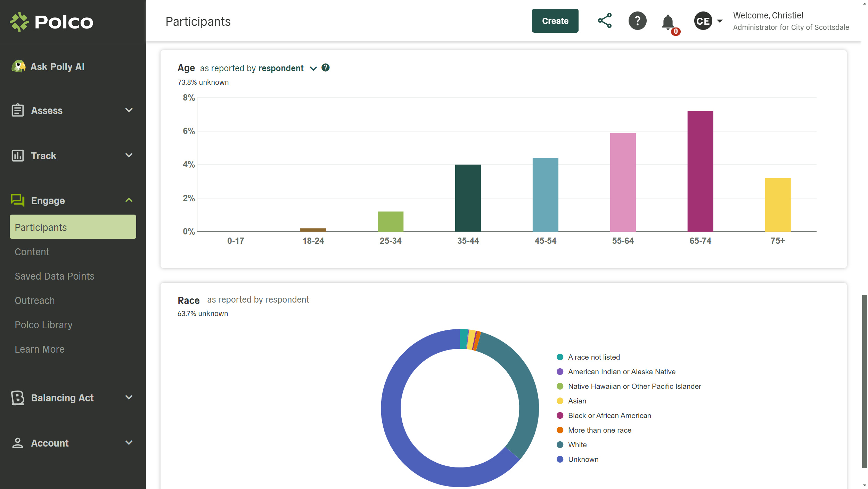This screenshot has width=868, height=489.
Task: Click the Polco logo
Action: click(x=51, y=22)
